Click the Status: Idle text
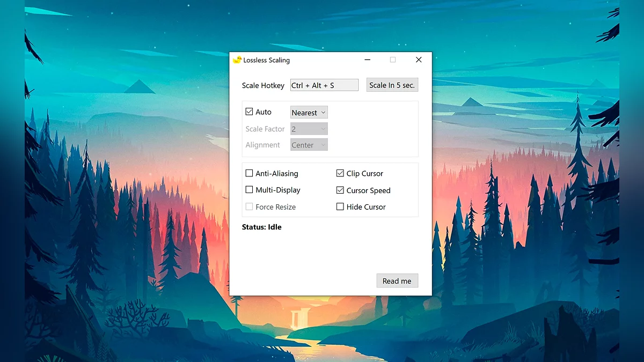644x362 pixels. tap(262, 227)
